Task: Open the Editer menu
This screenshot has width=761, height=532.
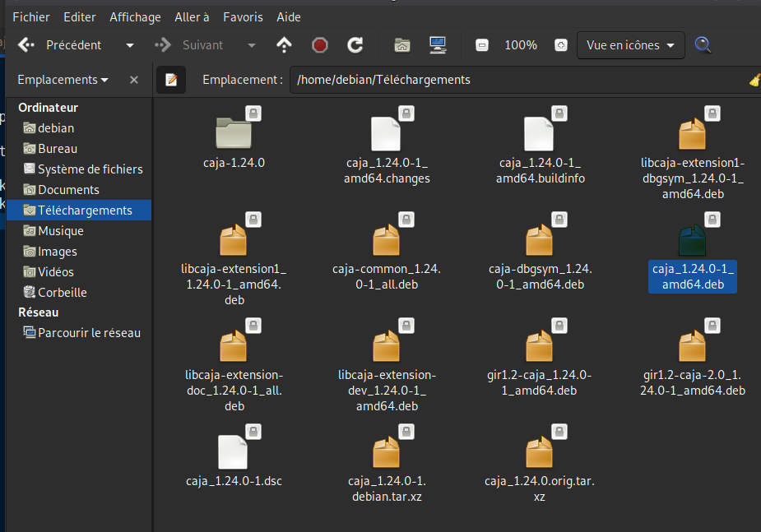Action: (80, 17)
